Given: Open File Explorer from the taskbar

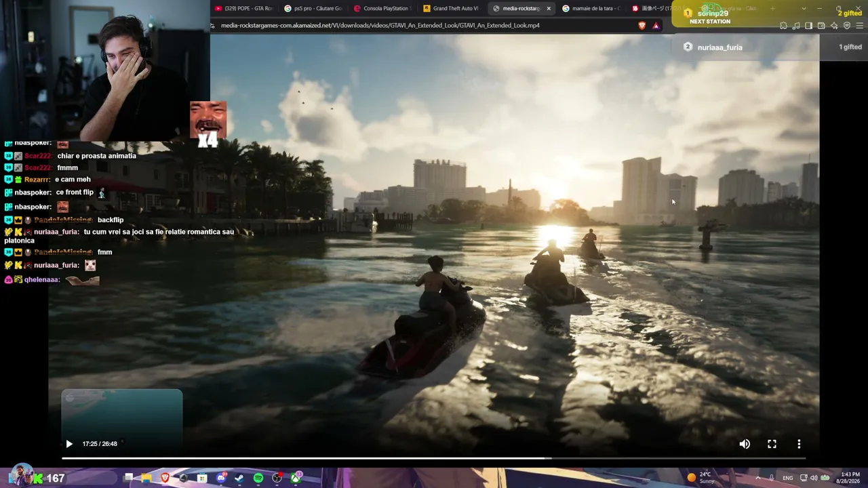Looking at the screenshot, I should click(x=146, y=478).
